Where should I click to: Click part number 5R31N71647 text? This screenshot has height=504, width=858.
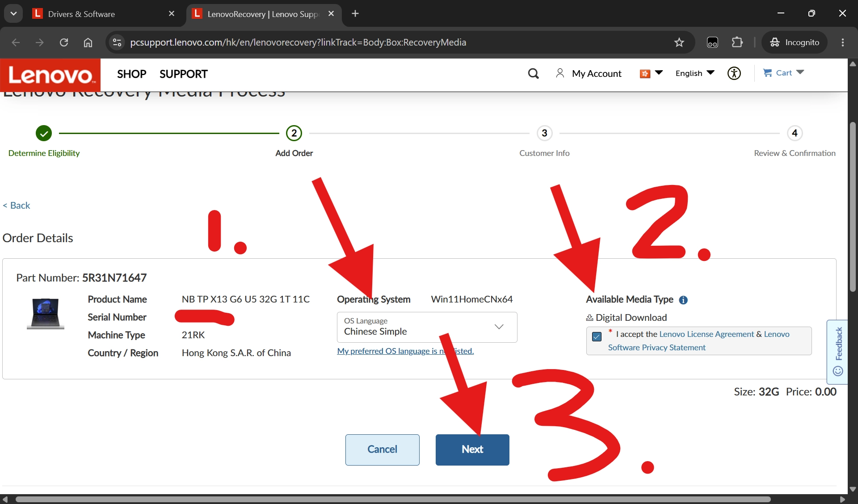[x=114, y=278]
